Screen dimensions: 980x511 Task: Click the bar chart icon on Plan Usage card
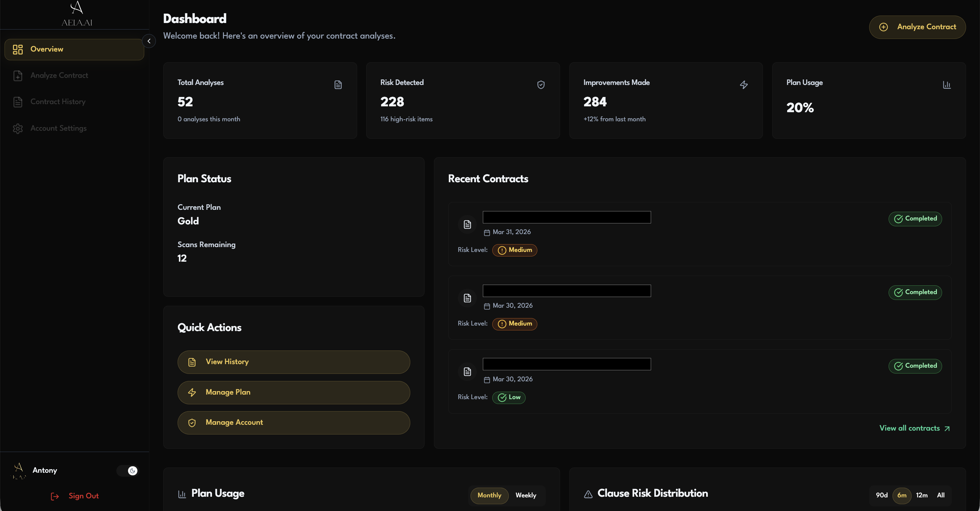tap(947, 85)
